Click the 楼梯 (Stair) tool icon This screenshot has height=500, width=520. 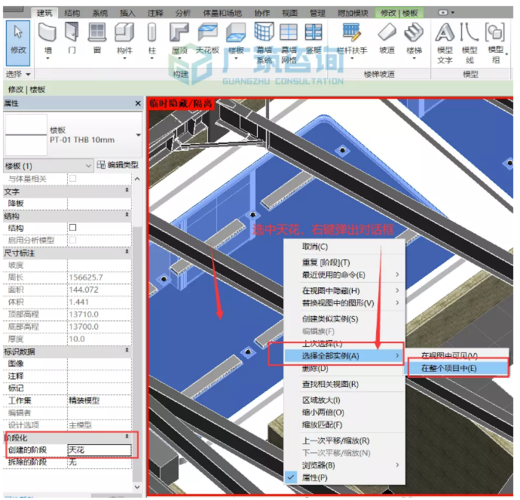tap(414, 32)
